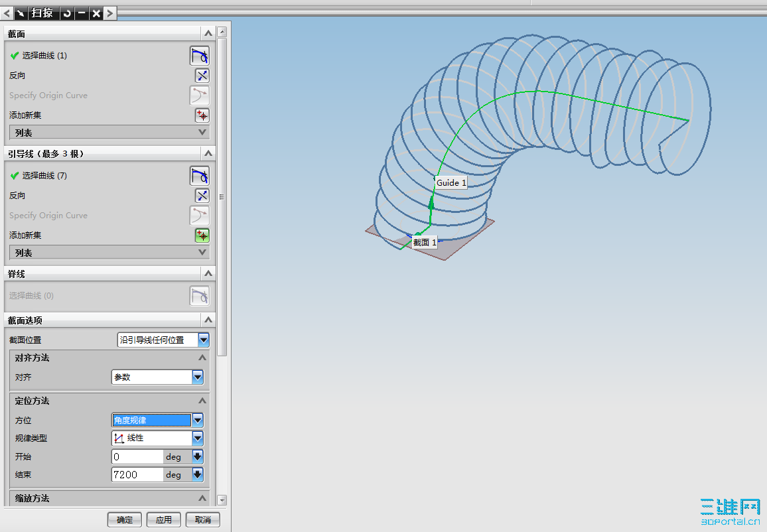Click the 取消 button
The height and width of the screenshot is (532, 767).
(x=203, y=520)
